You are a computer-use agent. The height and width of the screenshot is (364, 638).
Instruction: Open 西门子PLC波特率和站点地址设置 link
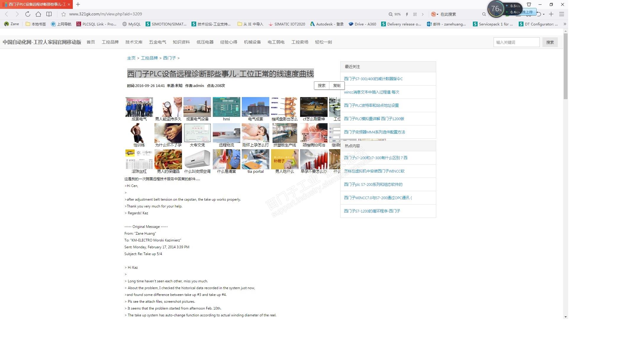click(x=371, y=105)
